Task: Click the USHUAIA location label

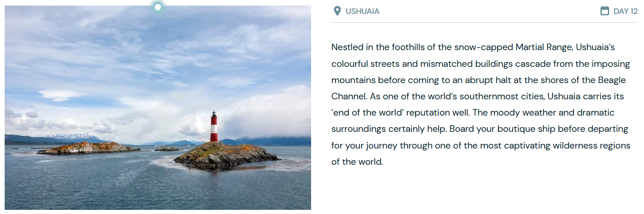Action: [x=362, y=11]
